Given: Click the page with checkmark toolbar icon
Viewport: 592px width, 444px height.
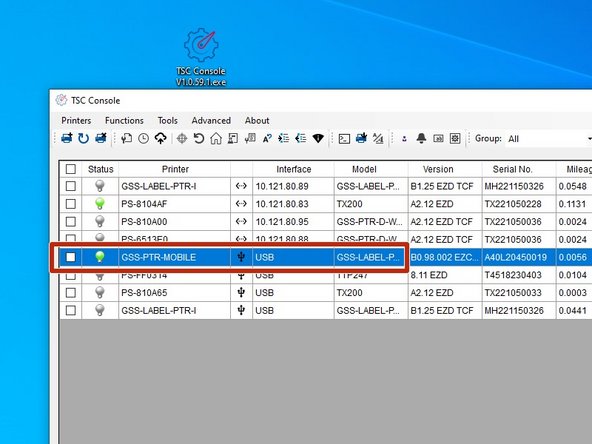Looking at the screenshot, I should point(250,139).
